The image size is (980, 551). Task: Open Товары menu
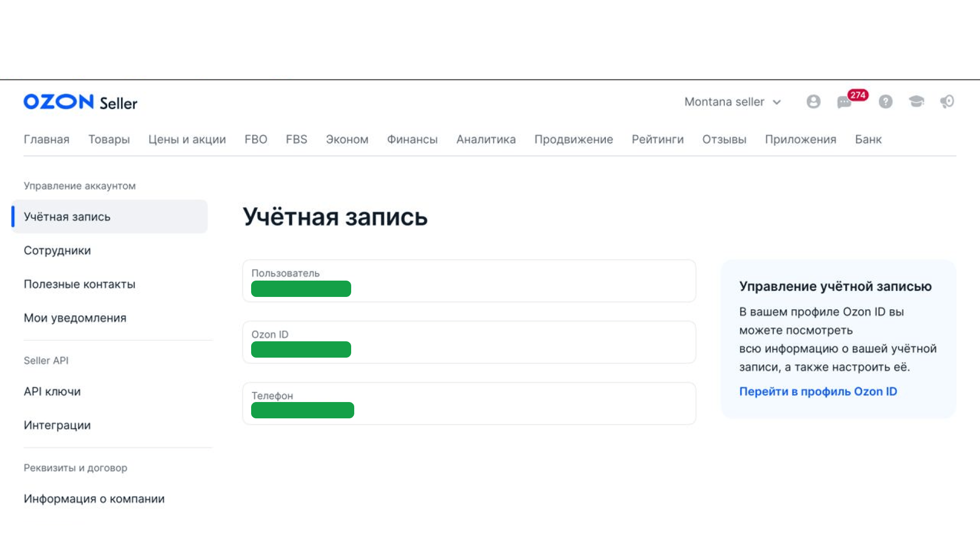coord(109,139)
